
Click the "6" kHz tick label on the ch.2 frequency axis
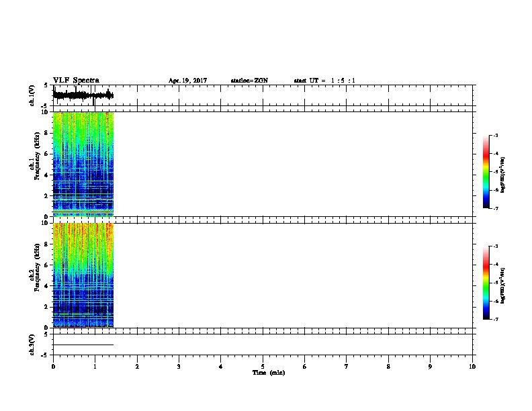coord(46,265)
